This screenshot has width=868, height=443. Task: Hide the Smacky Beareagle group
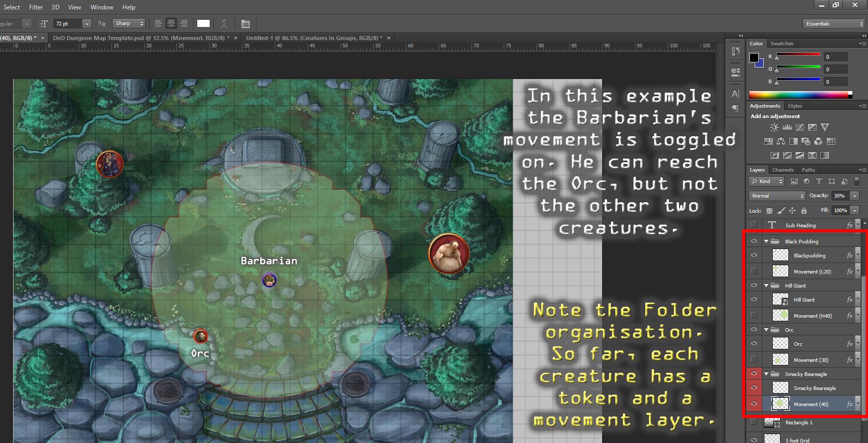click(754, 373)
